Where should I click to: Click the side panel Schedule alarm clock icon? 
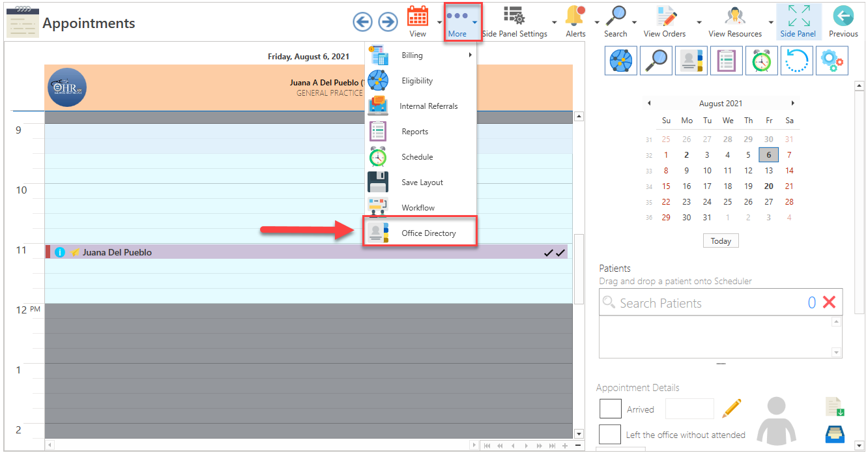tap(761, 61)
